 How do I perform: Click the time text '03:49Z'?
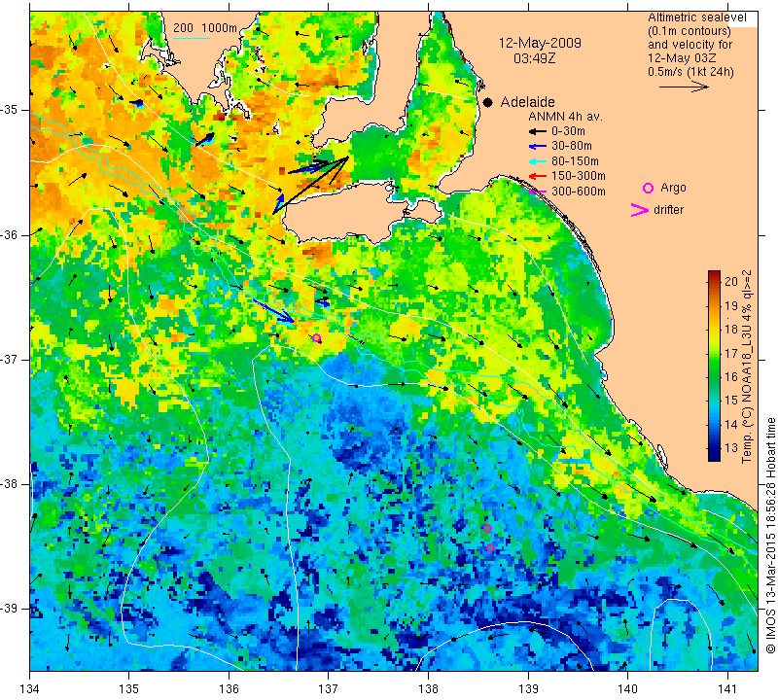pyautogui.click(x=534, y=58)
